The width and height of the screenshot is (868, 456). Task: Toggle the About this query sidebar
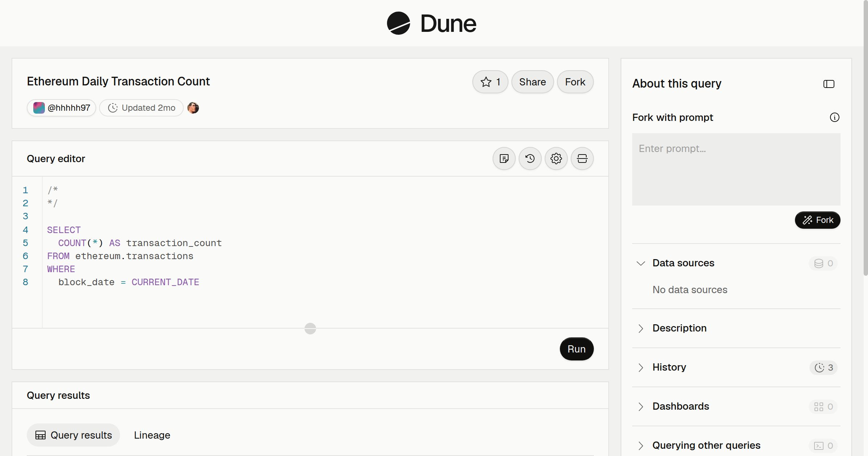click(829, 84)
